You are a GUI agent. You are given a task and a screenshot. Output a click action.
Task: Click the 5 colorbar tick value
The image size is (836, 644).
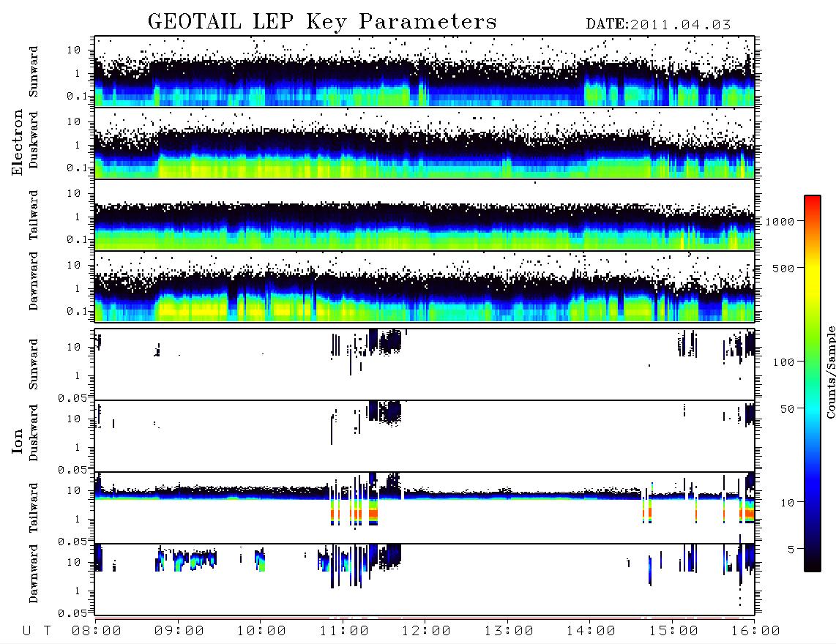791,550
